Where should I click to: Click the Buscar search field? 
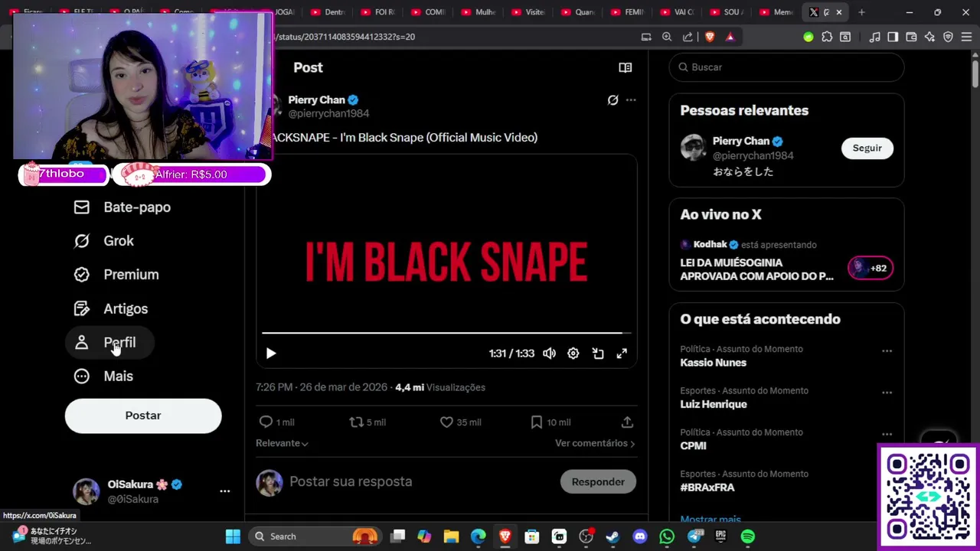pyautogui.click(x=786, y=67)
